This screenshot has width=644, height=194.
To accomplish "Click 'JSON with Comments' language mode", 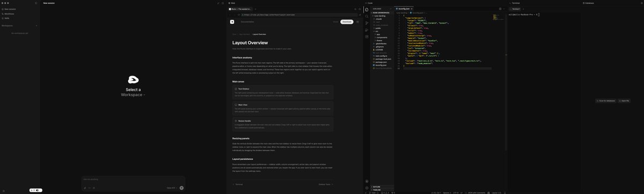I will 476,192.
